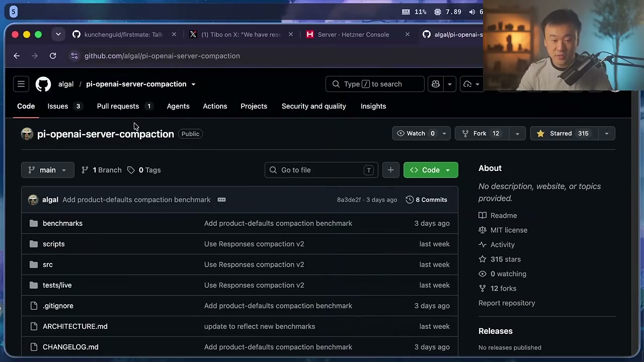644x362 pixels.
Task: Click the site information icon in the address bar
Action: pos(74,56)
